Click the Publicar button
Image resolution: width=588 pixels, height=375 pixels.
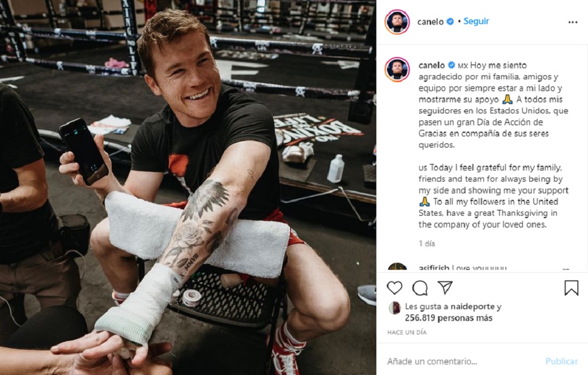click(x=562, y=361)
